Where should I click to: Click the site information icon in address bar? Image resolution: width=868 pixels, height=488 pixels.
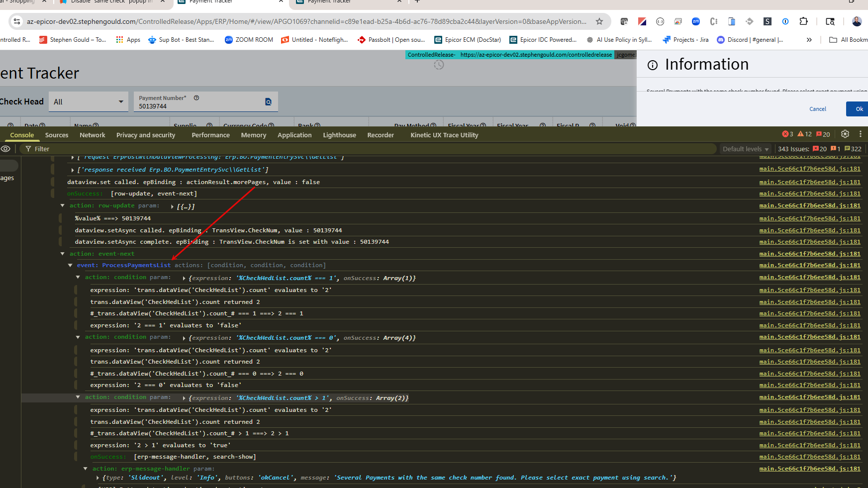click(17, 21)
